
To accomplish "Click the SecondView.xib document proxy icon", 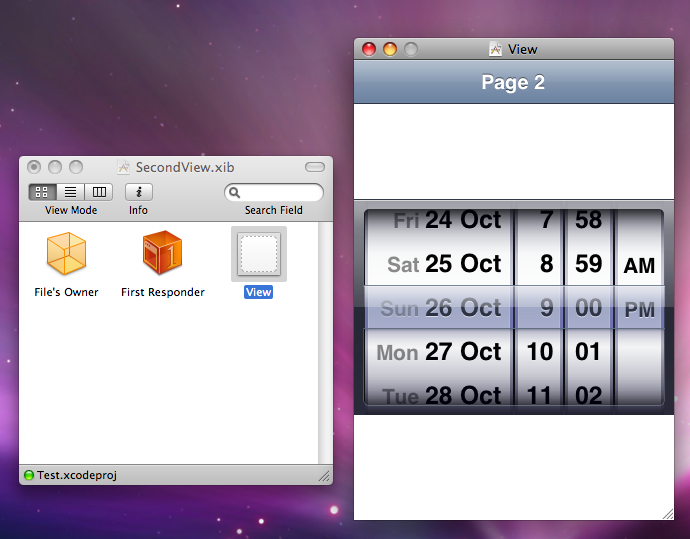I will (124, 167).
